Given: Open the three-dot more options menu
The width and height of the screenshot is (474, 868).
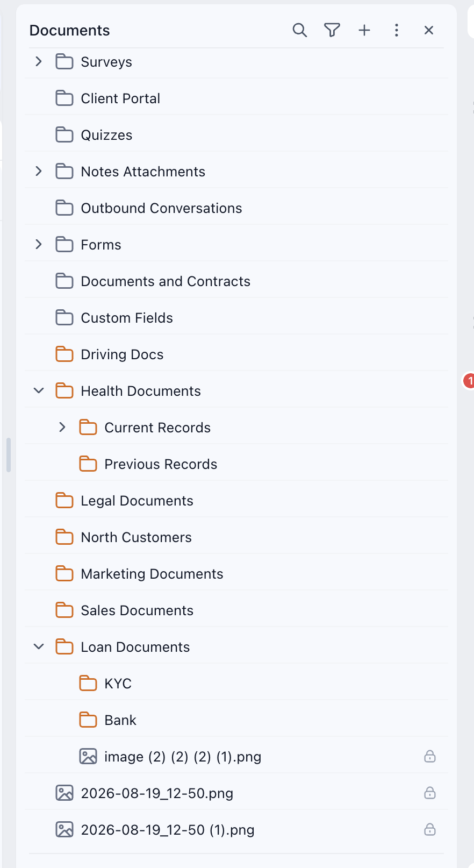Looking at the screenshot, I should (x=397, y=30).
